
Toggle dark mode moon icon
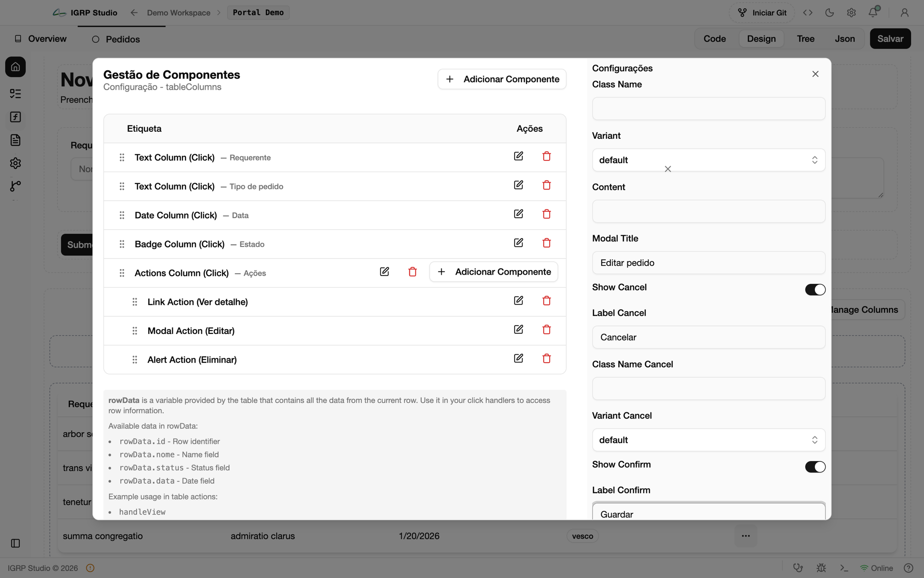[x=829, y=13]
